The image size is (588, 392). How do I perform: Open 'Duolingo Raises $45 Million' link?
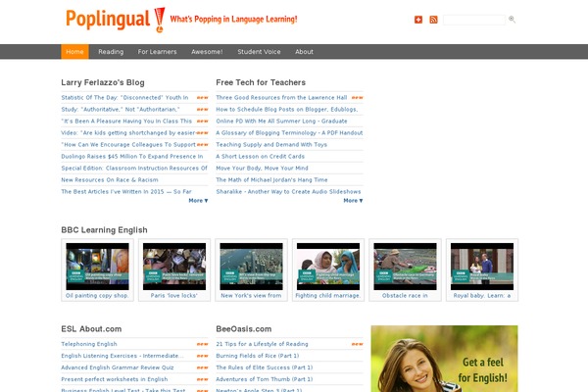(132, 157)
